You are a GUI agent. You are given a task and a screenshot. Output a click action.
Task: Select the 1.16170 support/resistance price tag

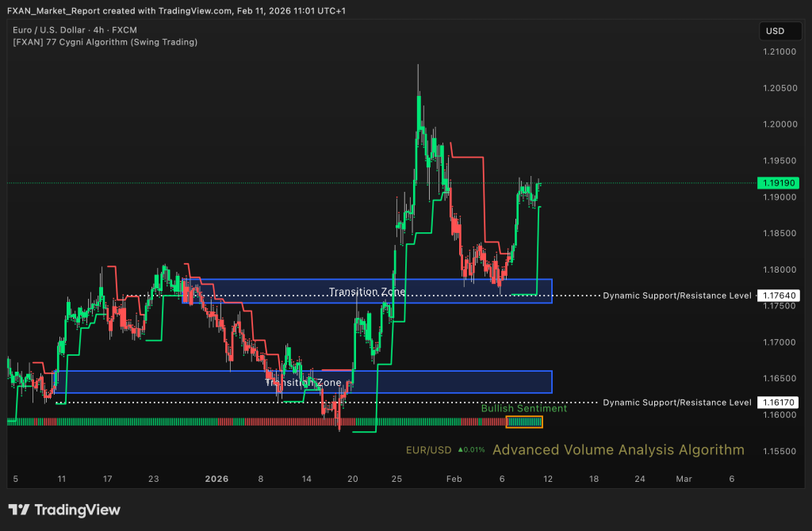(777, 403)
